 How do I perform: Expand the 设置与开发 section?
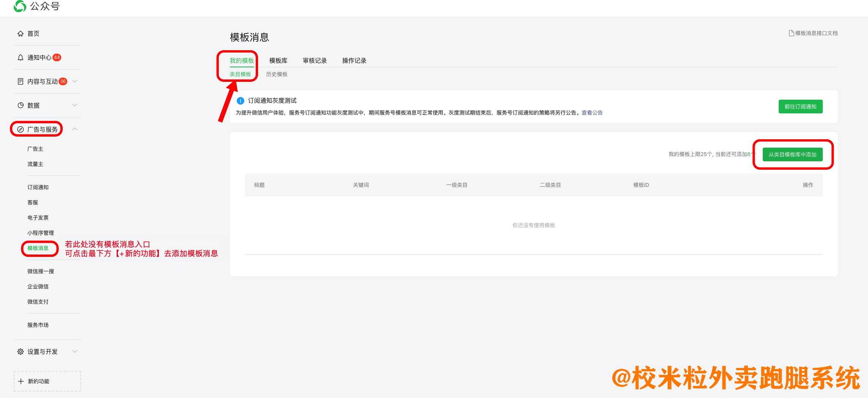[x=75, y=351]
